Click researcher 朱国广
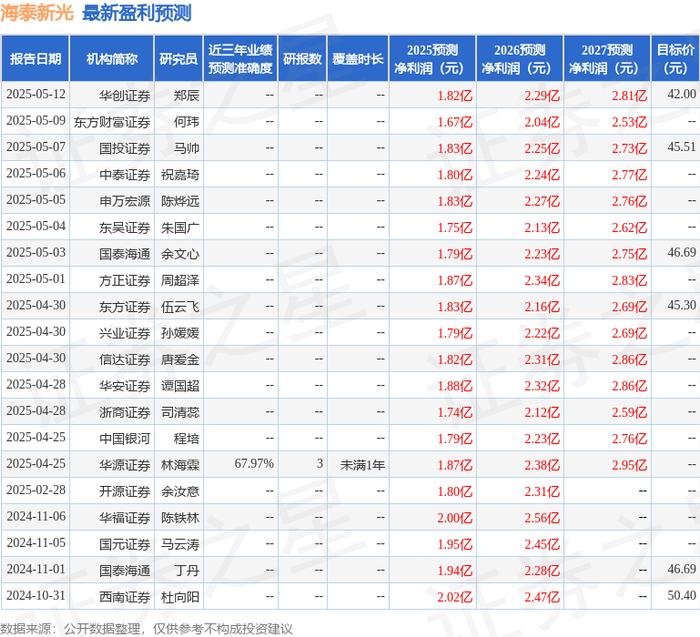This screenshot has width=700, height=637. (180, 227)
